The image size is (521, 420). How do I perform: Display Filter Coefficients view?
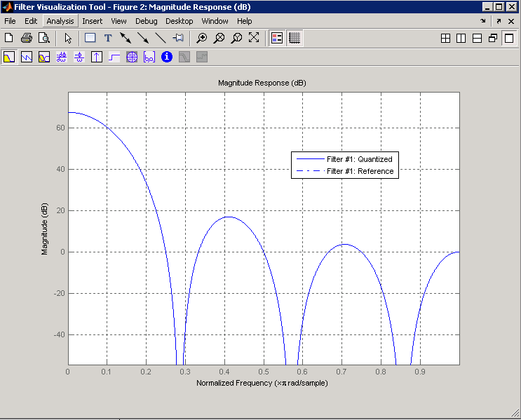(x=149, y=57)
